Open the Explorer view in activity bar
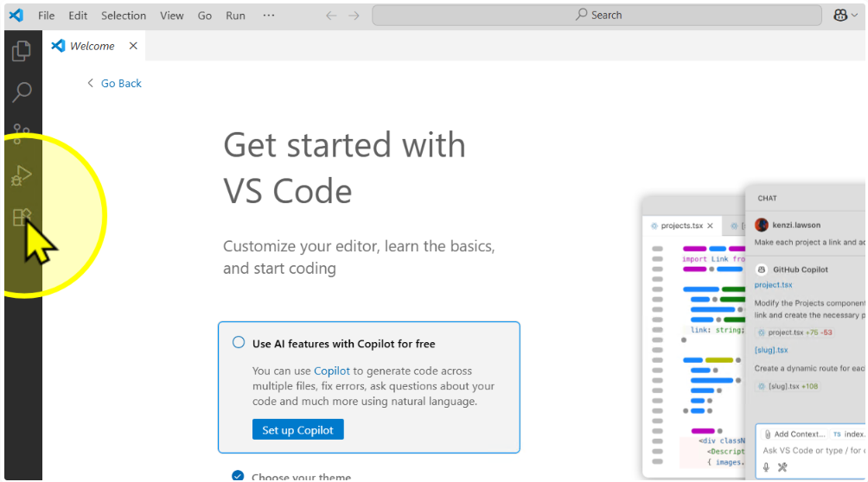This screenshot has height=482, width=868. click(22, 51)
